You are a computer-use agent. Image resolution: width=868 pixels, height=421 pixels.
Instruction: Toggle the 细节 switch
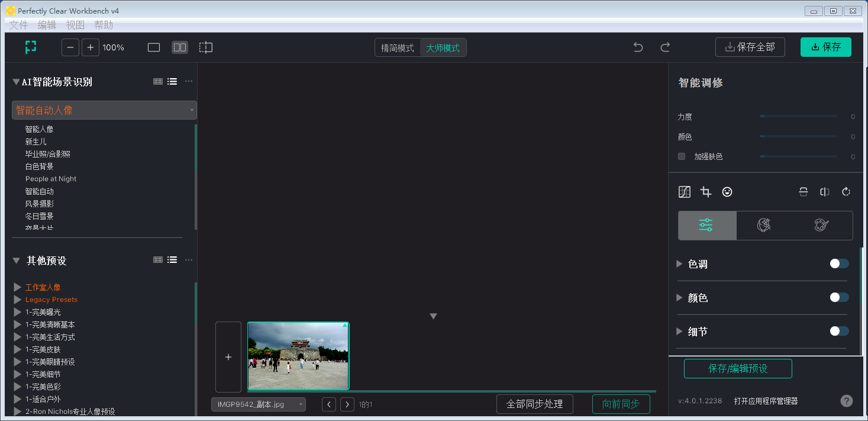[x=839, y=331]
